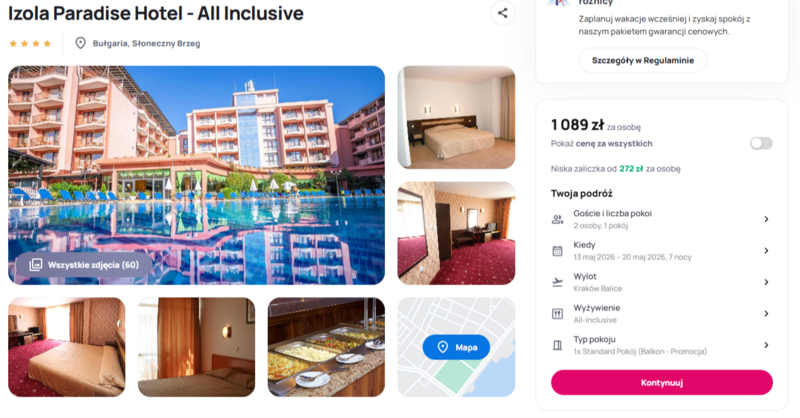The image size is (800, 418).
Task: Open the white bedroom photo thumbnail
Action: pos(456,117)
